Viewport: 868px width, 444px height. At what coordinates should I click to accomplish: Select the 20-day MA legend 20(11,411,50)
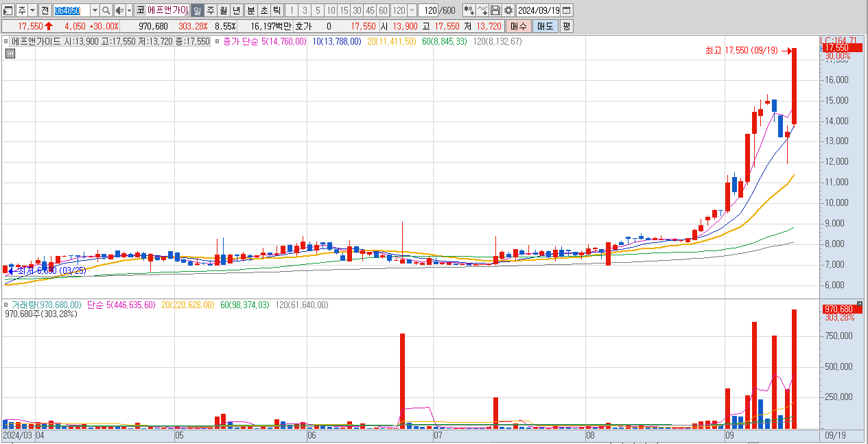[392, 42]
